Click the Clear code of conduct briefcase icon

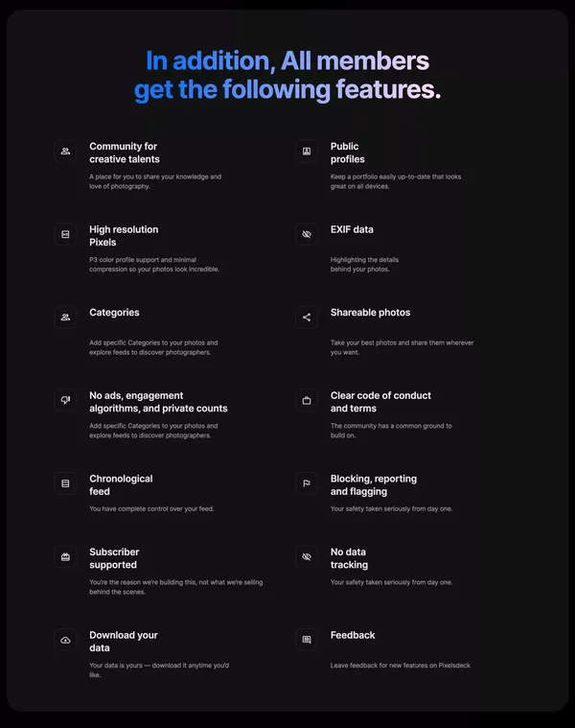pyautogui.click(x=307, y=400)
